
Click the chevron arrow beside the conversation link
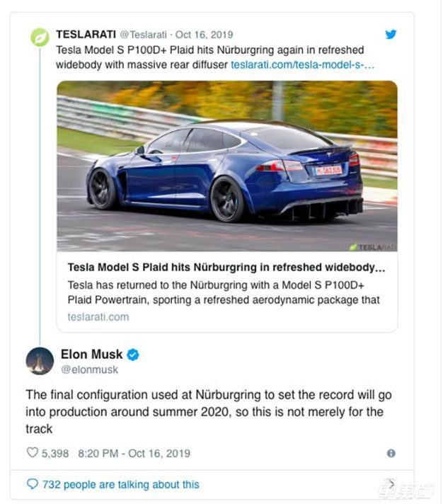coord(391,484)
